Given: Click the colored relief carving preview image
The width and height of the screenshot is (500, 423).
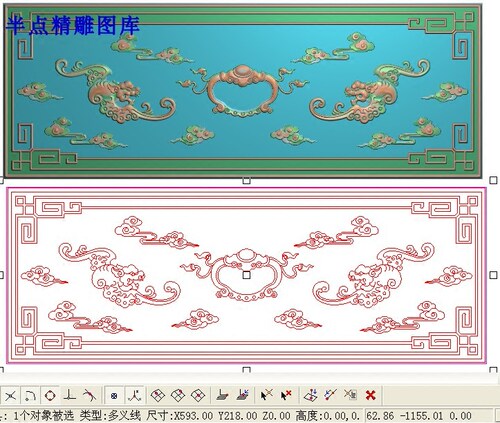Looking at the screenshot, I should 243,90.
